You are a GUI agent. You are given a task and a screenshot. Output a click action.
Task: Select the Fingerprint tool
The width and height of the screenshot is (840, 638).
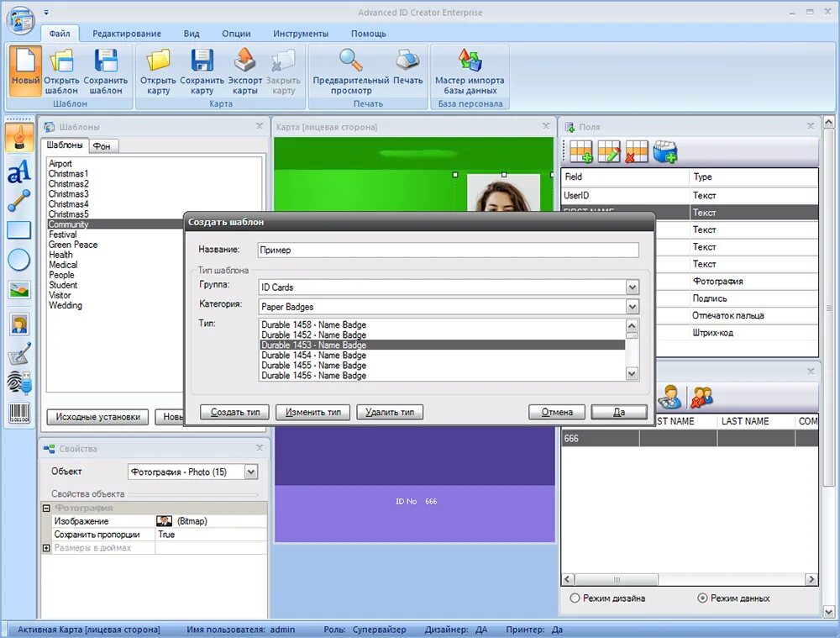click(x=19, y=382)
